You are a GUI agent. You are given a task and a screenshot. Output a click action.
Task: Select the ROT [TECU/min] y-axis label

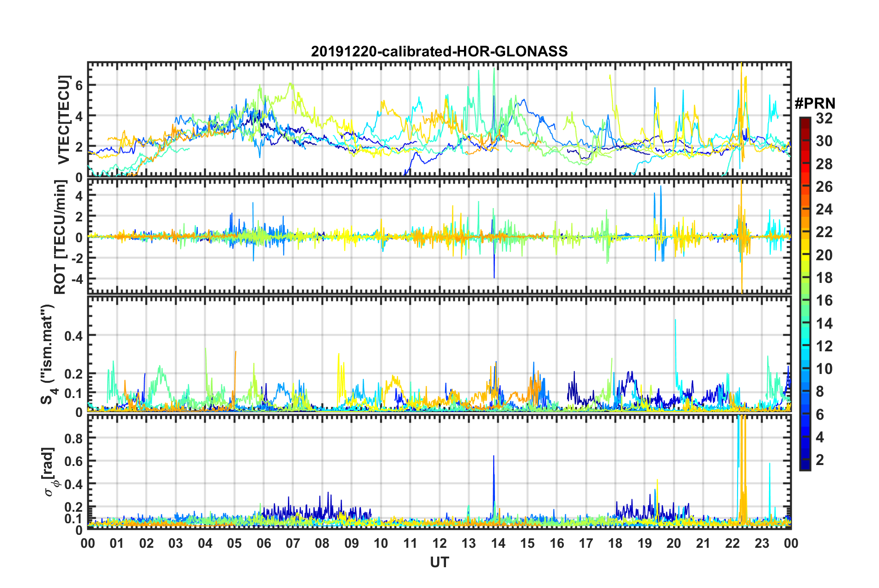pos(61,237)
